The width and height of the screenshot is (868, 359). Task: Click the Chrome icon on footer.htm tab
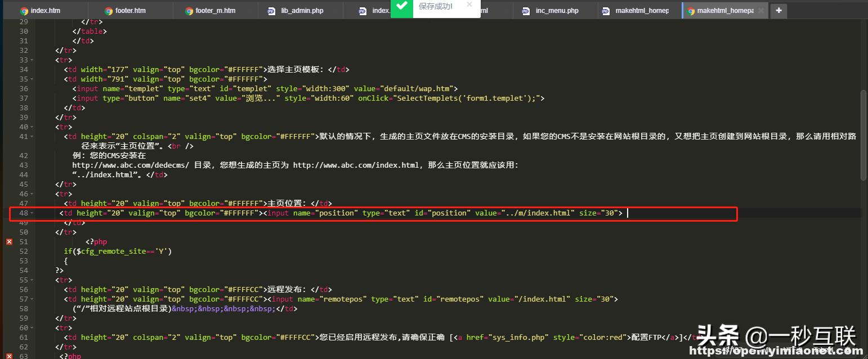pos(108,10)
